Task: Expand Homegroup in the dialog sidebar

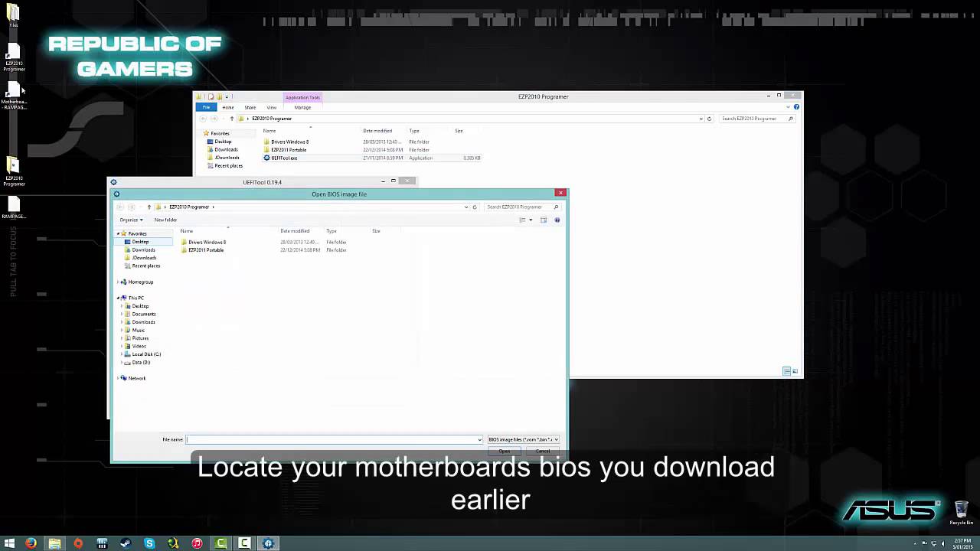Action: tap(118, 282)
